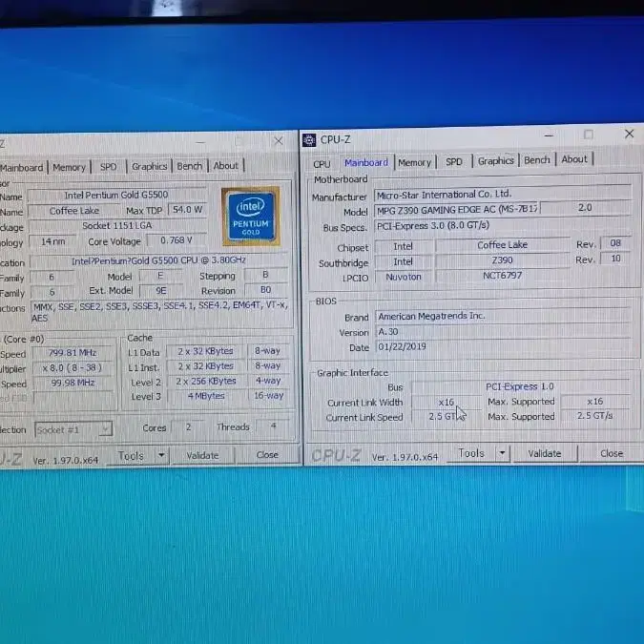Minimize the left CPU-Z window
The image size is (644, 644).
click(200, 142)
